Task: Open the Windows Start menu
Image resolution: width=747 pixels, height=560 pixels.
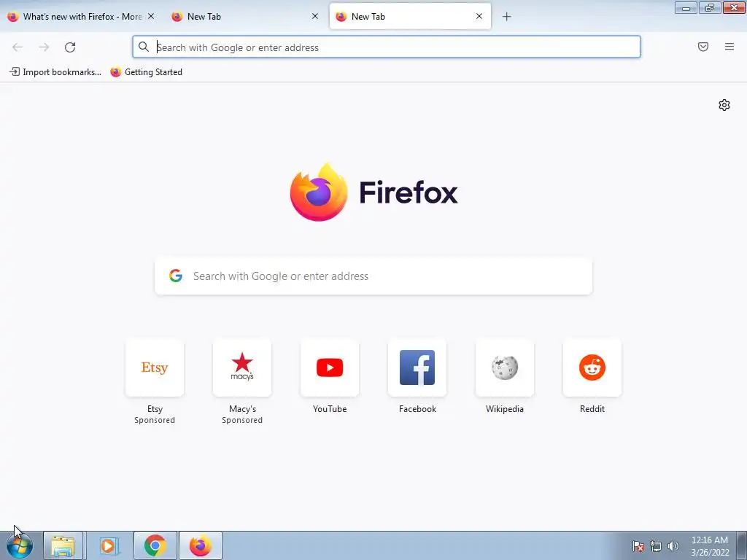Action: 20,545
